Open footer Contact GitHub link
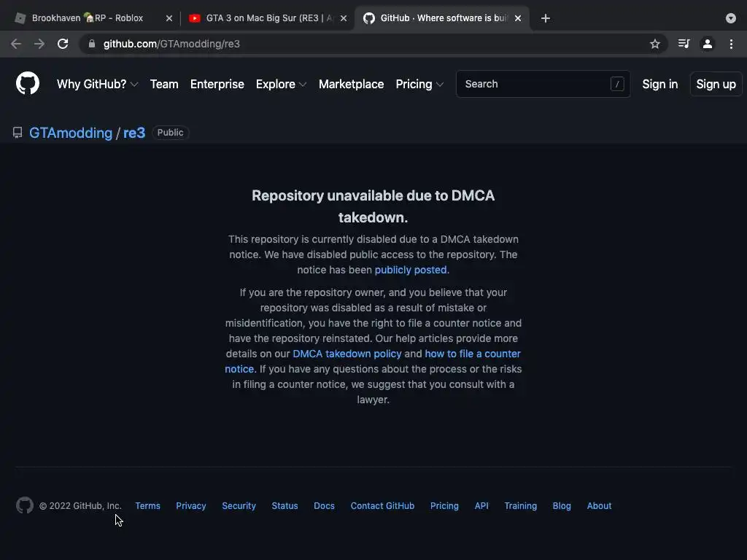 coord(382,506)
